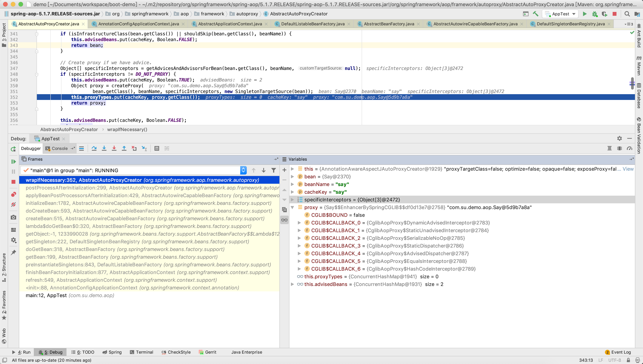The image size is (643, 364).
Task: Click the autoproxy breadcrumb folder
Action: [244, 14]
